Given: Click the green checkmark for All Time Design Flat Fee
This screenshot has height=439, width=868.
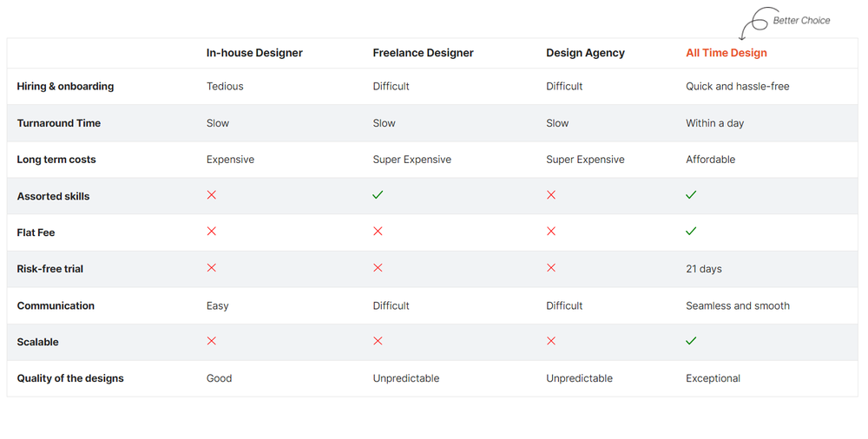Looking at the screenshot, I should click(691, 232).
